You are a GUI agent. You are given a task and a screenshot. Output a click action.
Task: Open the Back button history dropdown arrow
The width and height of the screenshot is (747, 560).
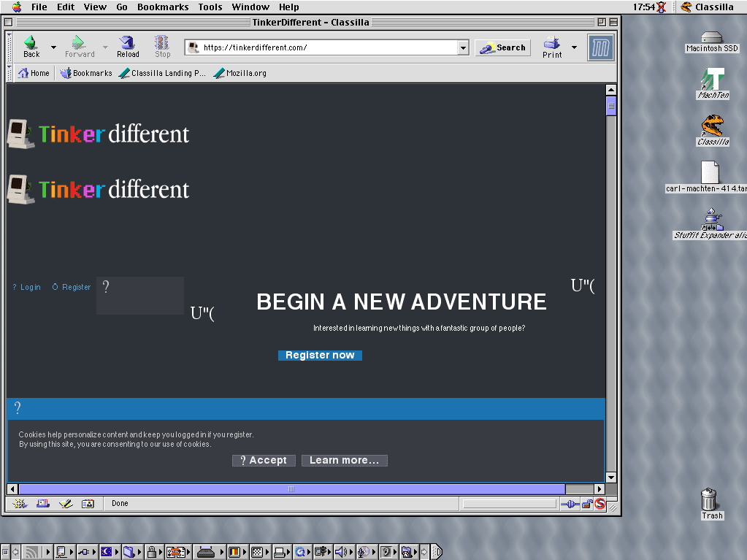53,47
